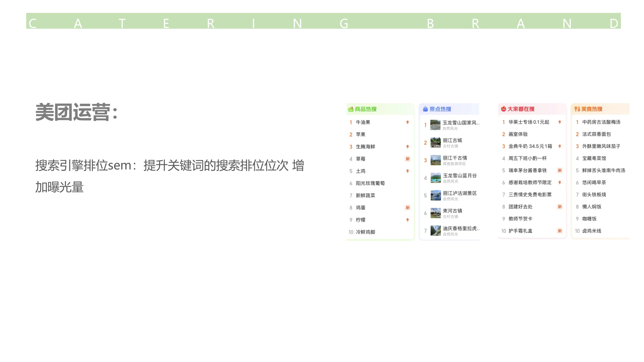This screenshot has width=644, height=362.
Task: Click the flame icon beside 大家都在搜
Action: [x=503, y=109]
